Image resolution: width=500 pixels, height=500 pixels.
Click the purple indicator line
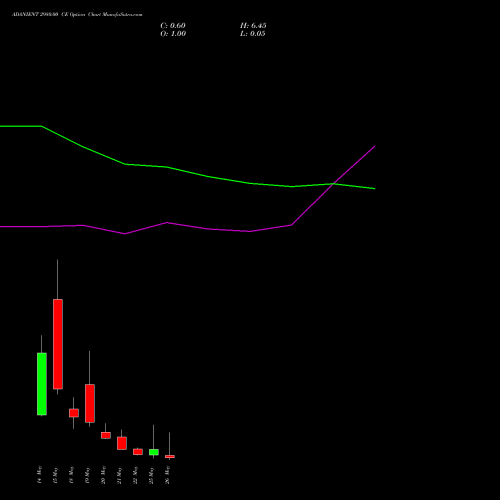167,223
